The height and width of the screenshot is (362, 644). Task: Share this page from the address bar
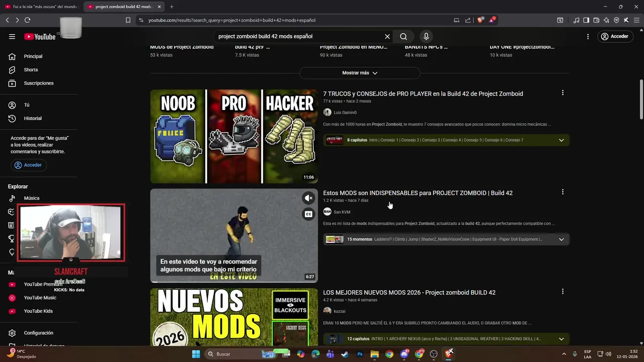[468, 20]
